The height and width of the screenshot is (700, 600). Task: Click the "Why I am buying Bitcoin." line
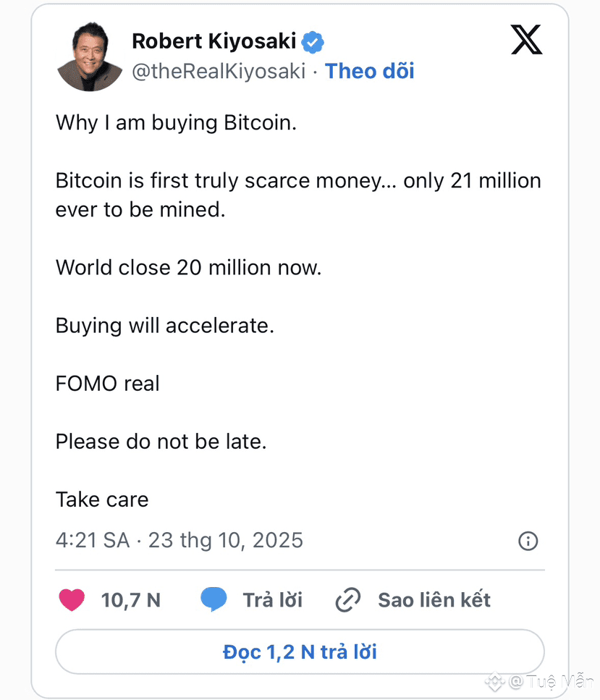pyautogui.click(x=176, y=122)
